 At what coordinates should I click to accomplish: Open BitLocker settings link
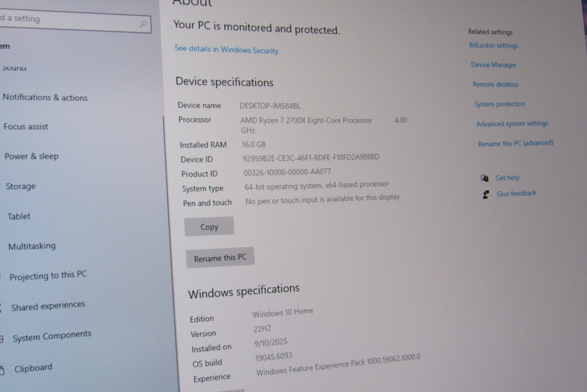coord(494,46)
